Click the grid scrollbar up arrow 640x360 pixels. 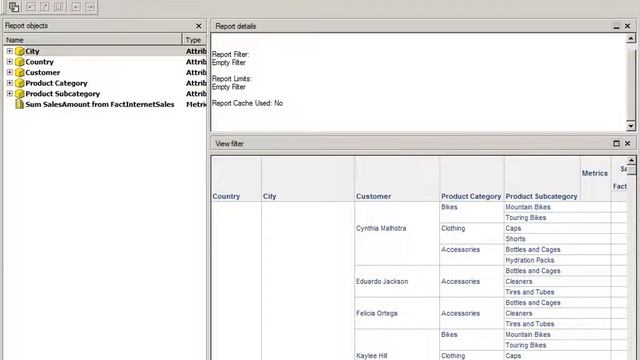click(631, 160)
